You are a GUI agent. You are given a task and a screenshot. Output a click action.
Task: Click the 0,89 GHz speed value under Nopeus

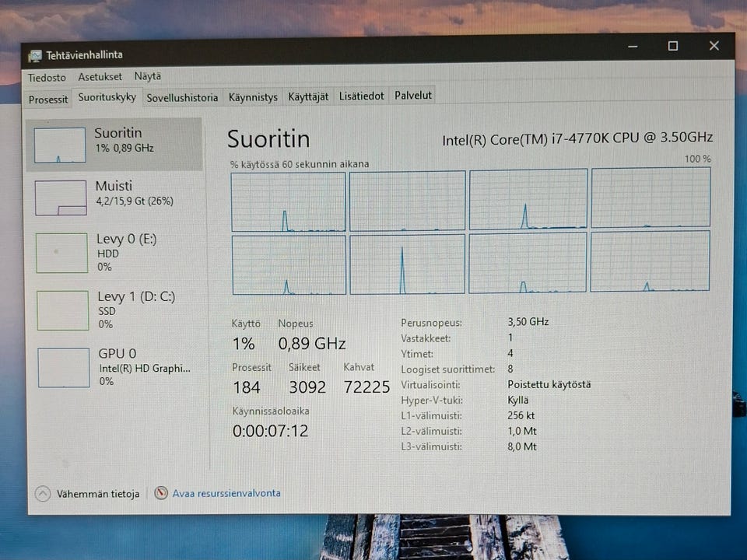[x=312, y=343]
